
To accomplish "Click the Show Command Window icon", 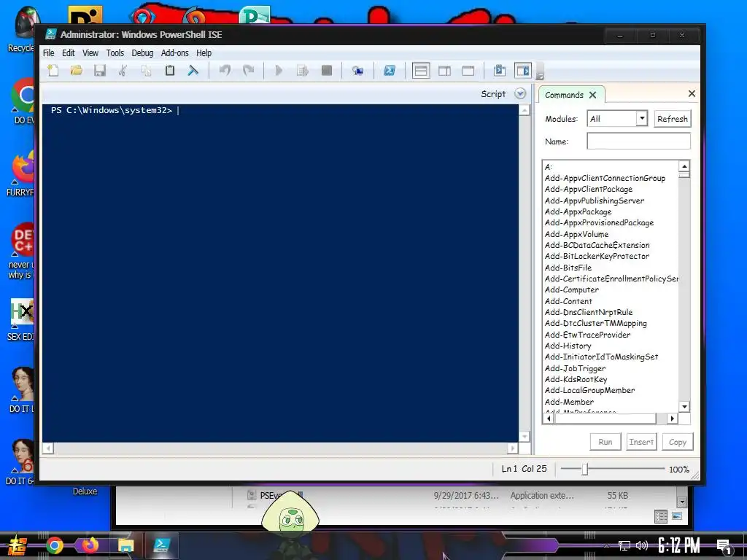I will (499, 71).
